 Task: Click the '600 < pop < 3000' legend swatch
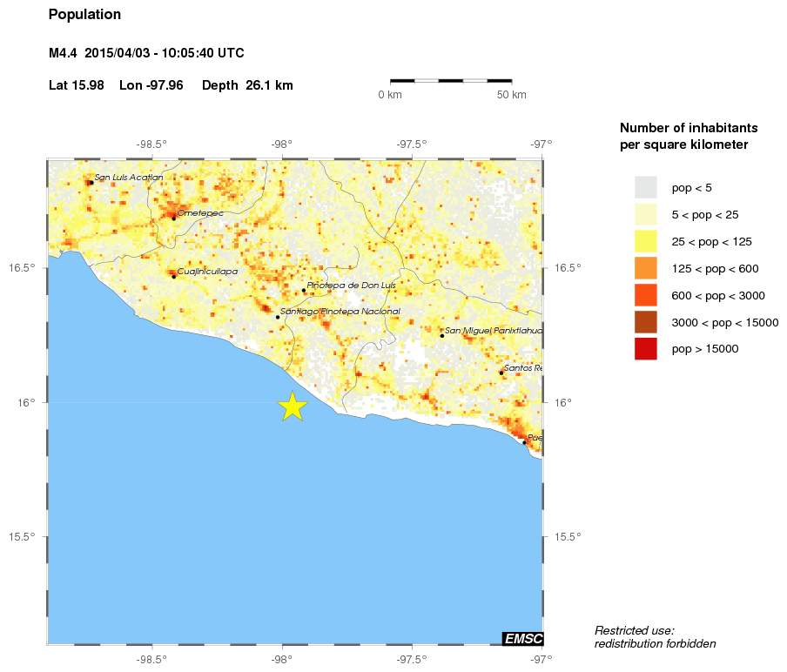pyautogui.click(x=645, y=295)
